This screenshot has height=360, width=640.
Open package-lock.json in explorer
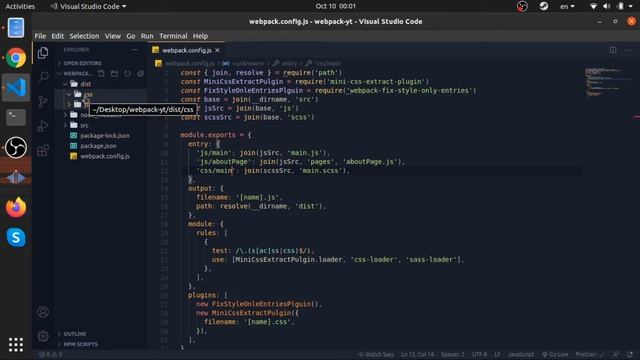105,136
